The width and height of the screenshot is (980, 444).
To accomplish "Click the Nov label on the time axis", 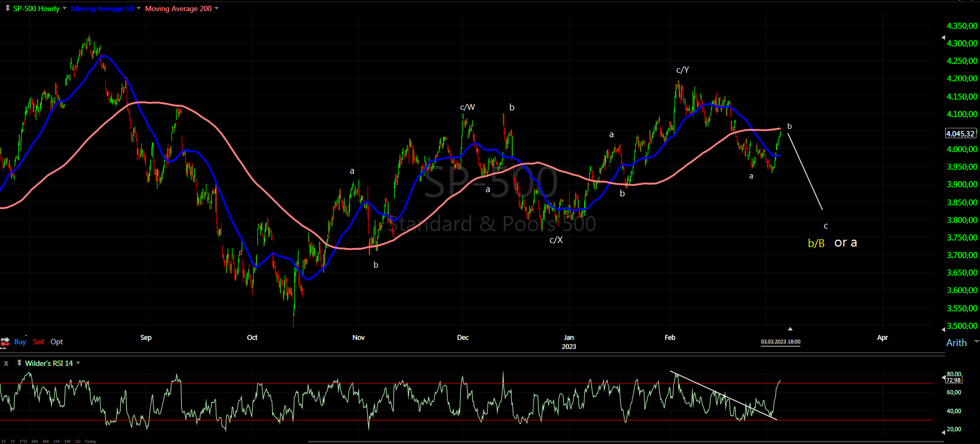I will pos(358,337).
